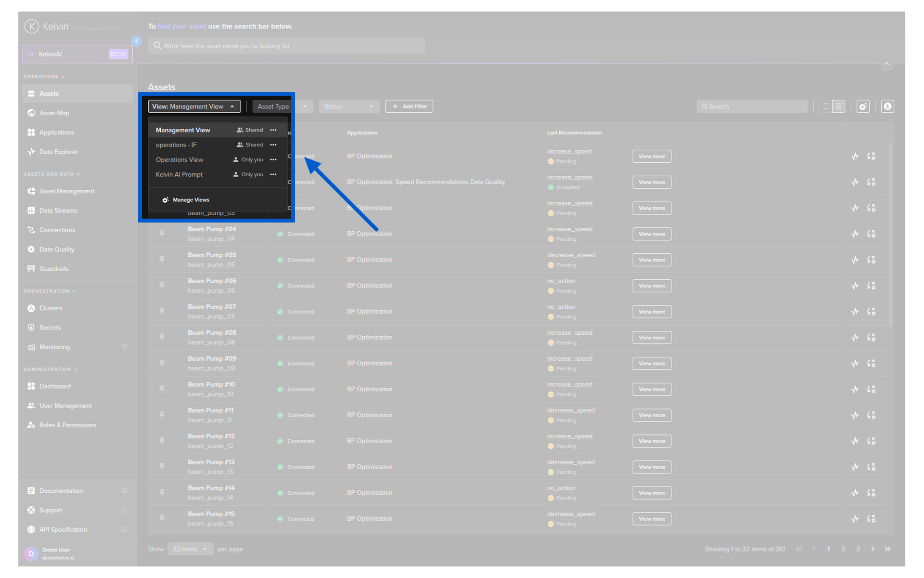Go to page 2 of assets
This screenshot has width=924, height=578.
click(843, 549)
